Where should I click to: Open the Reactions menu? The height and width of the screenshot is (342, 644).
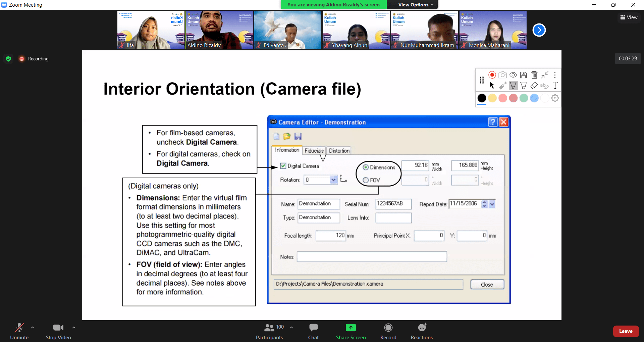(422, 331)
